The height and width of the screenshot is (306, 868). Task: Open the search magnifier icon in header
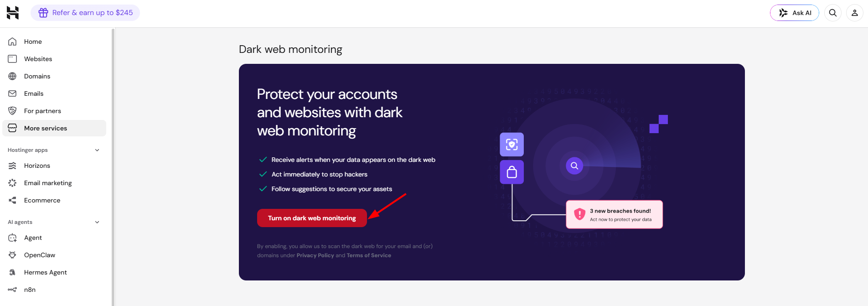833,13
